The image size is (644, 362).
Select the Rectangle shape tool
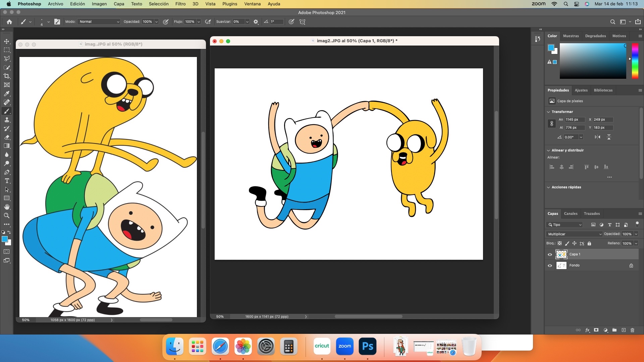[7, 198]
